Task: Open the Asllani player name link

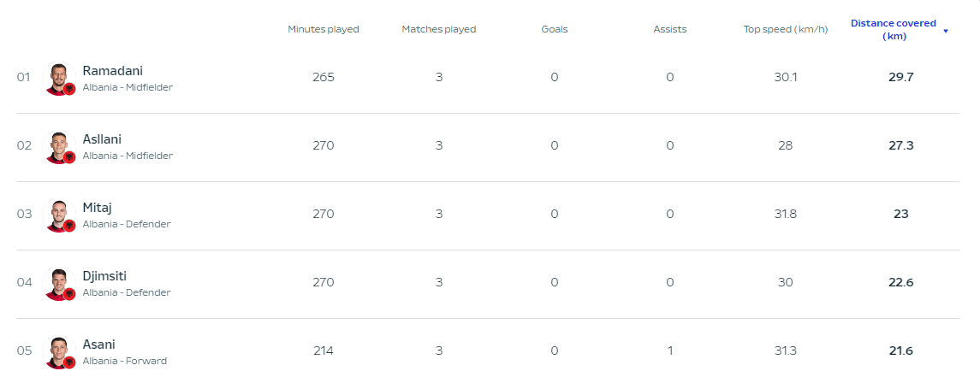Action: pyautogui.click(x=102, y=139)
